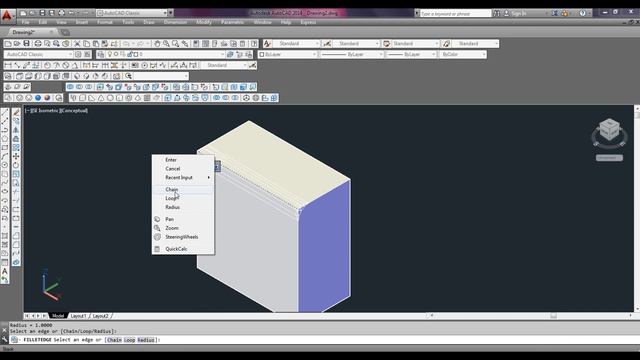Viewport: 640px width, 360px height.
Task: Switch to Layout1 tab
Action: click(x=78, y=316)
